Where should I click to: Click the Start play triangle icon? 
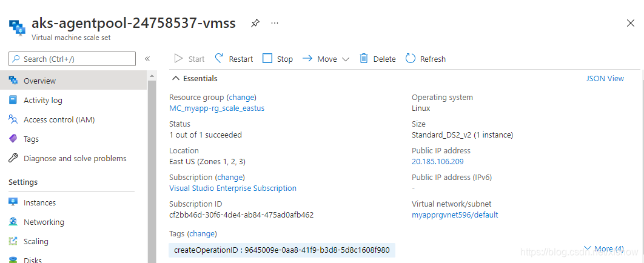pos(178,59)
